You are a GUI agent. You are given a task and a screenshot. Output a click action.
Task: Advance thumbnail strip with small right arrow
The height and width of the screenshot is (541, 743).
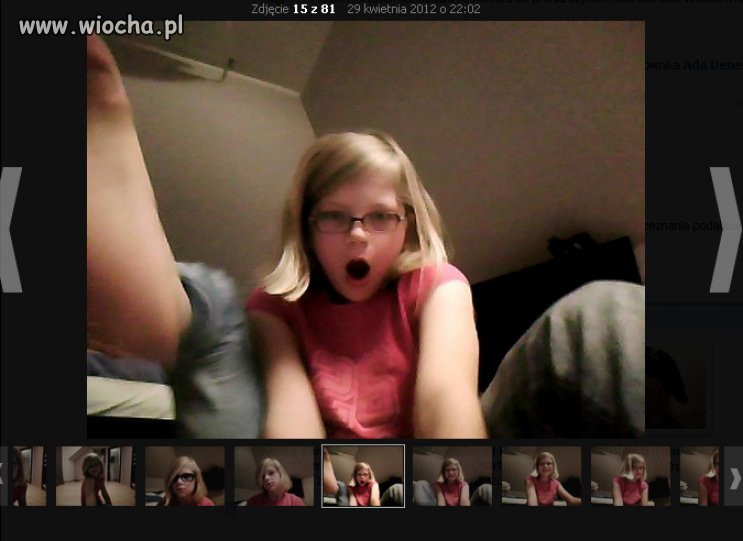(734, 476)
